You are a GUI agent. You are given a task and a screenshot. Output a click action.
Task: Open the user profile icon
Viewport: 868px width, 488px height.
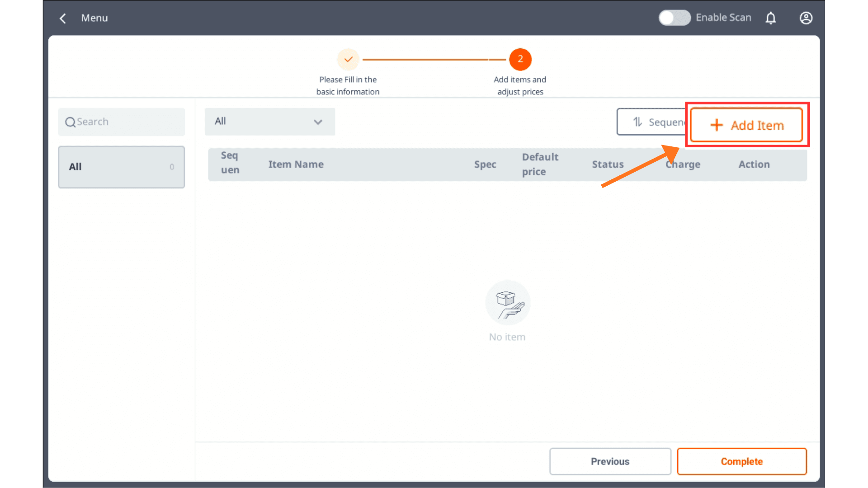tap(806, 18)
